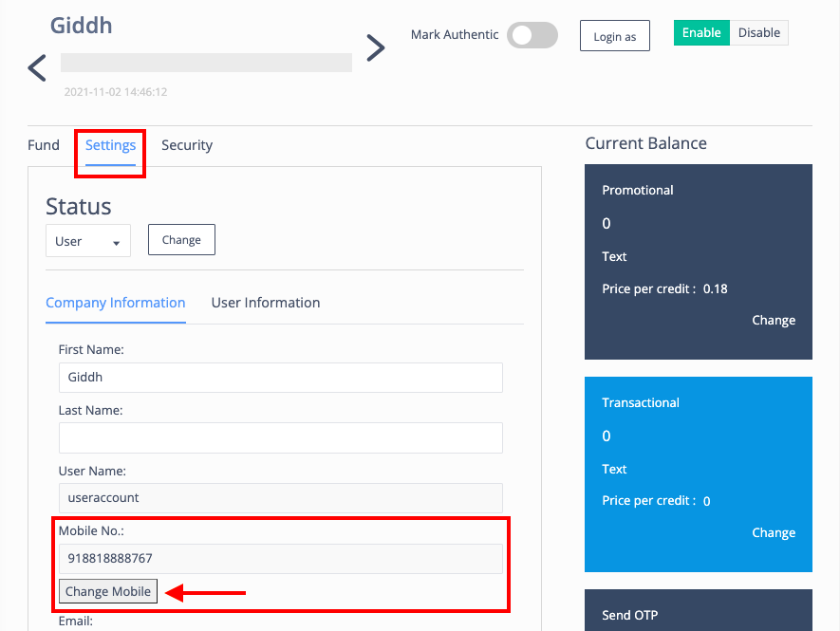Click Price per credit 0.18 value

[x=715, y=289]
